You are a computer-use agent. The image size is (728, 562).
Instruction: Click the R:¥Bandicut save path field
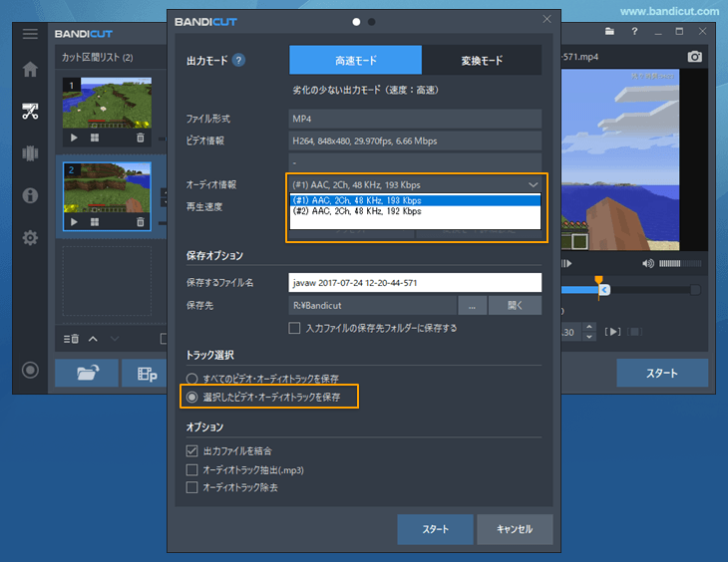click(x=372, y=305)
